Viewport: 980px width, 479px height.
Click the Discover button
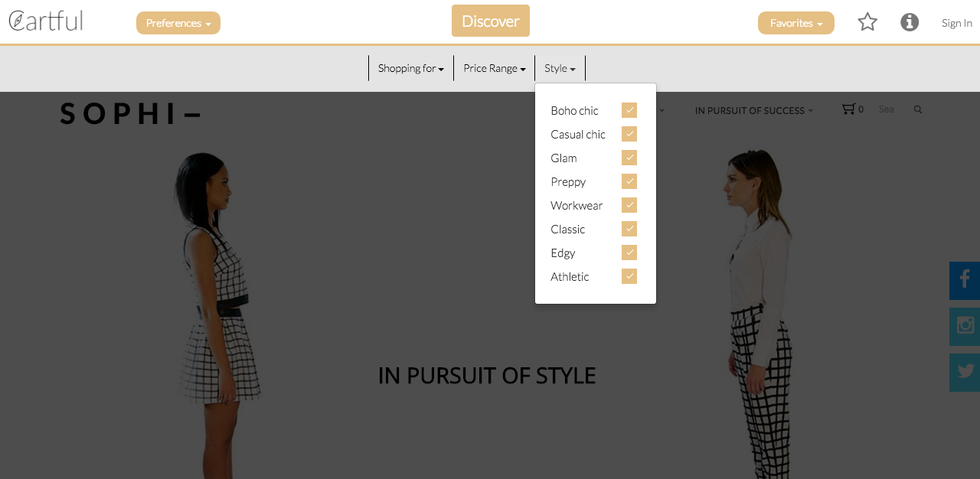(x=491, y=21)
